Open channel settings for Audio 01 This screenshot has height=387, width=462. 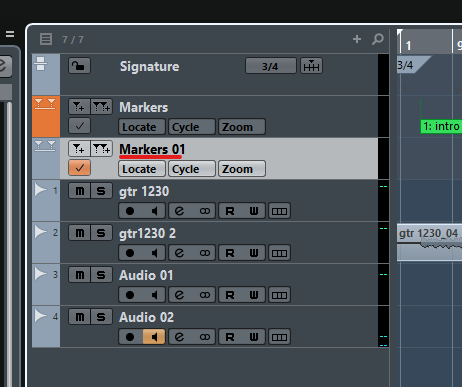click(179, 295)
